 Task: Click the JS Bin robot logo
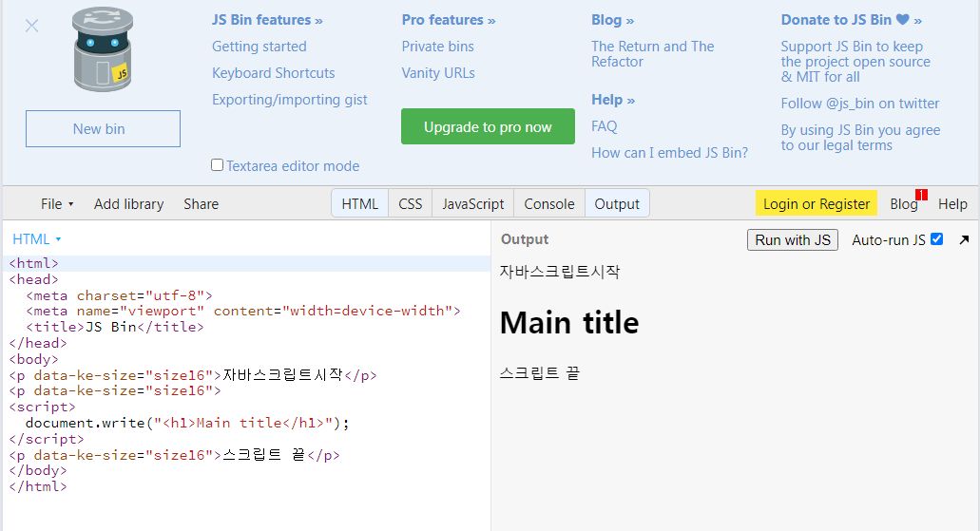tap(103, 49)
